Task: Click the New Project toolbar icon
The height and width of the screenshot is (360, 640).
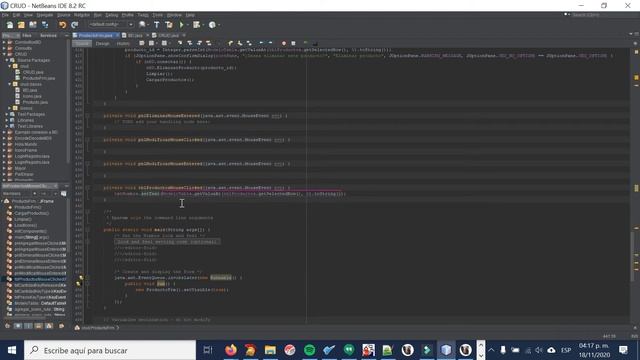Action: pos(21,25)
